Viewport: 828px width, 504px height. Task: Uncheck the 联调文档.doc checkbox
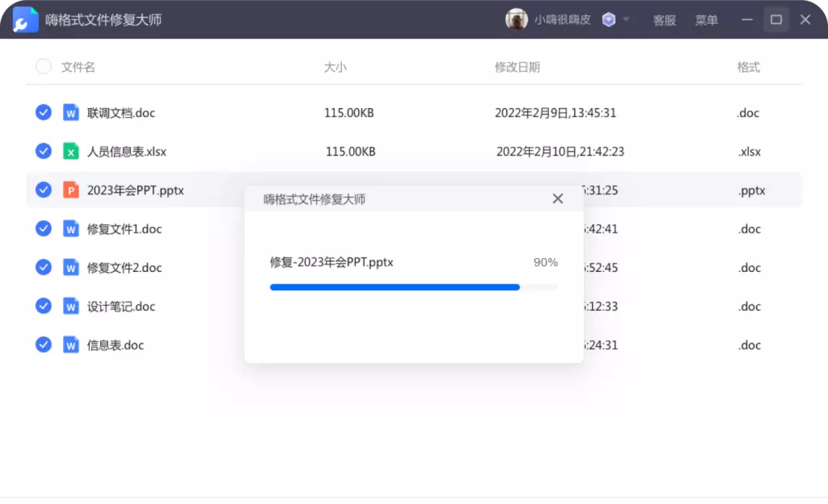(43, 113)
